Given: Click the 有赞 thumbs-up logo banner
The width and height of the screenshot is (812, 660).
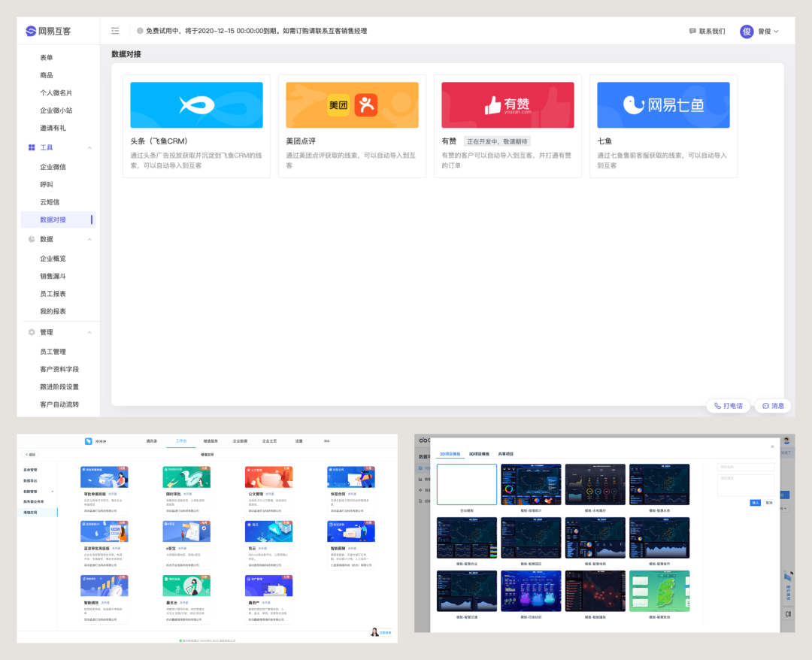Looking at the screenshot, I should (x=507, y=105).
